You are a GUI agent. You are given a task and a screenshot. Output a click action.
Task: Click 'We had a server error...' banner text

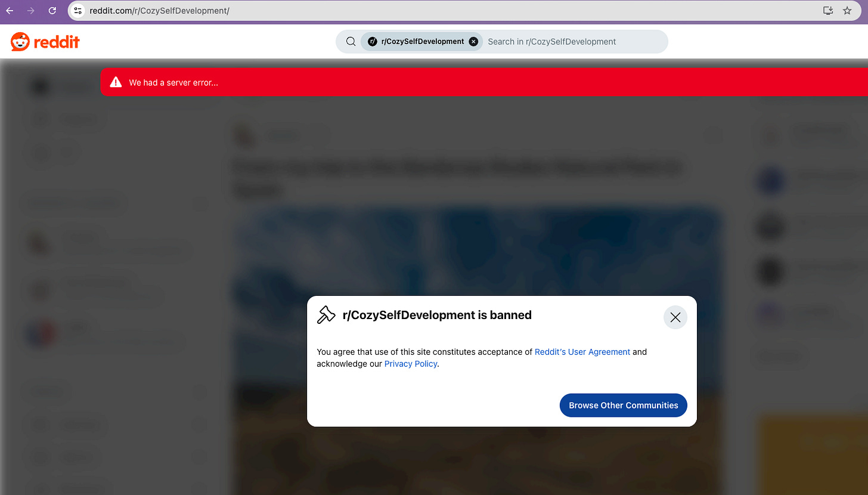tap(173, 83)
